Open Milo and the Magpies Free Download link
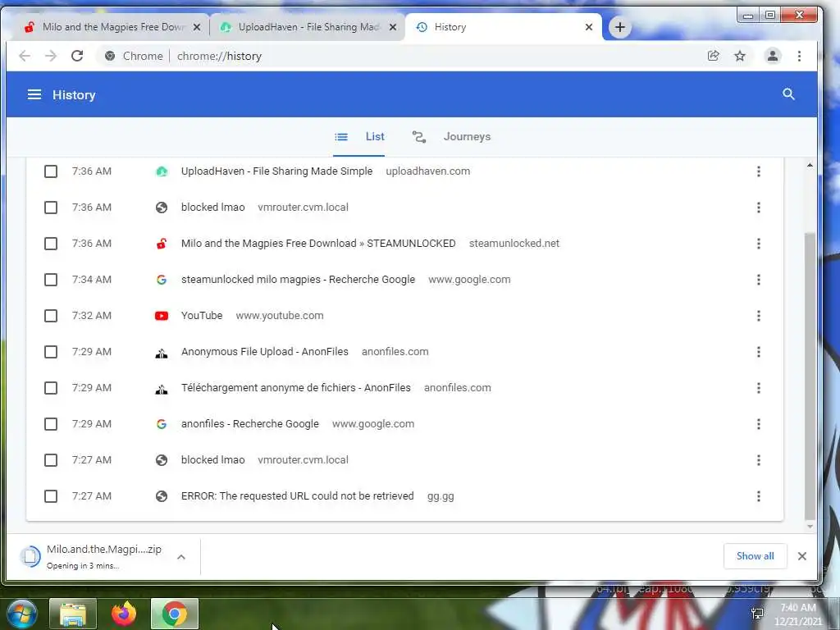Screen dimensions: 840x630 coord(318,243)
